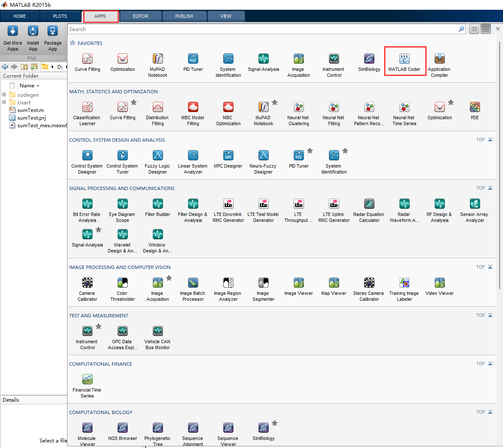
Task: Open Training Image Labeler
Action: tap(404, 289)
